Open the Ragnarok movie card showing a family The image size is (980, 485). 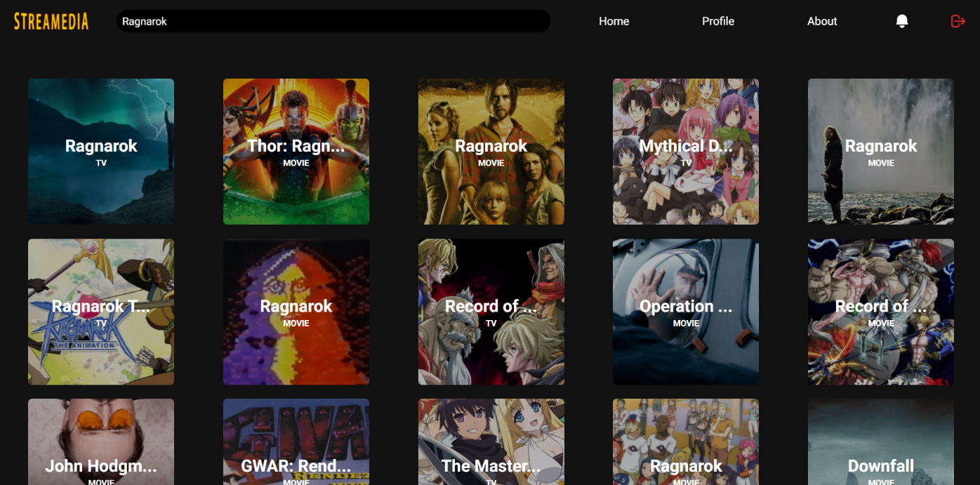pyautogui.click(x=491, y=152)
